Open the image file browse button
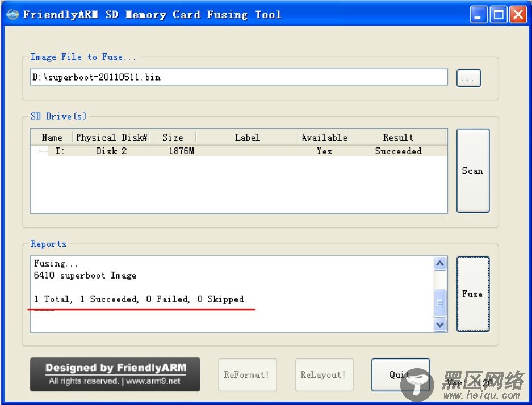 [468, 78]
